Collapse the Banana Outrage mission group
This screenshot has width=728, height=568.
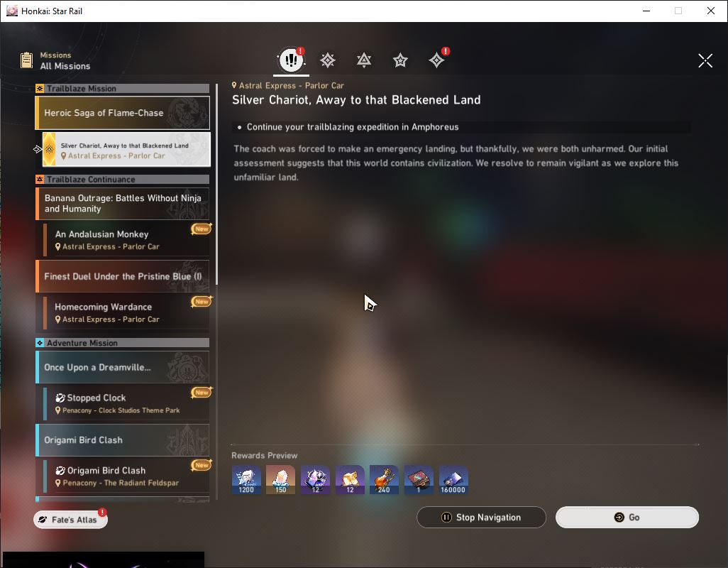tap(123, 204)
